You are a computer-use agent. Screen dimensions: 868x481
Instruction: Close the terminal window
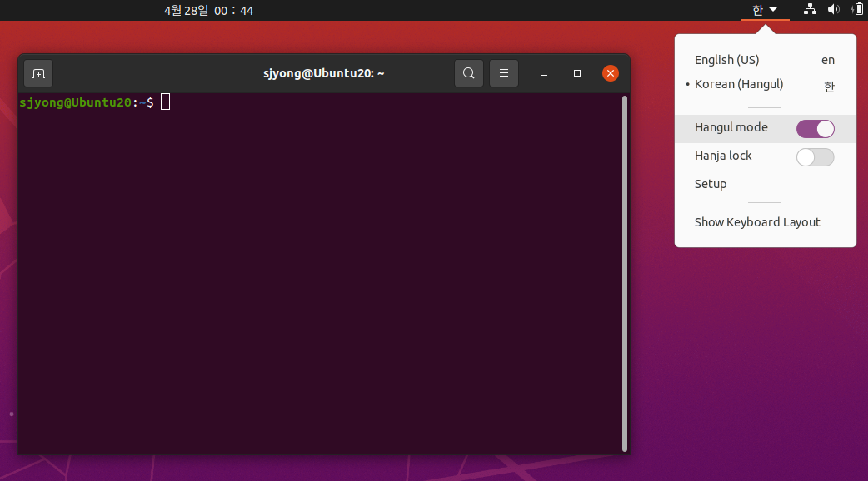click(x=611, y=73)
